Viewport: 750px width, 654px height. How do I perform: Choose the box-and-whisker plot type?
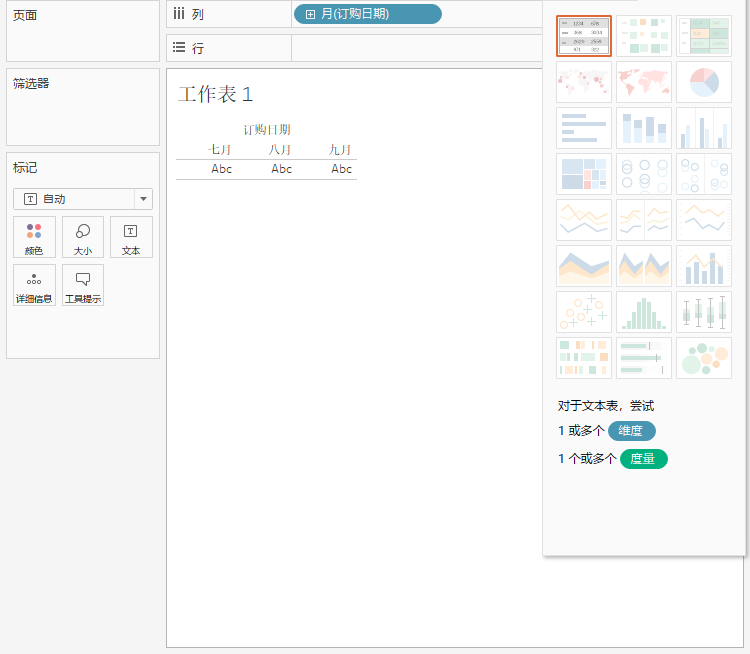[x=704, y=311]
